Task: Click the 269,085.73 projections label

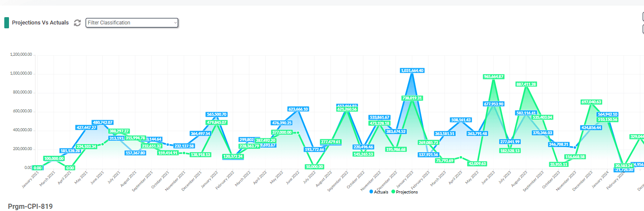Action: [x=429, y=142]
